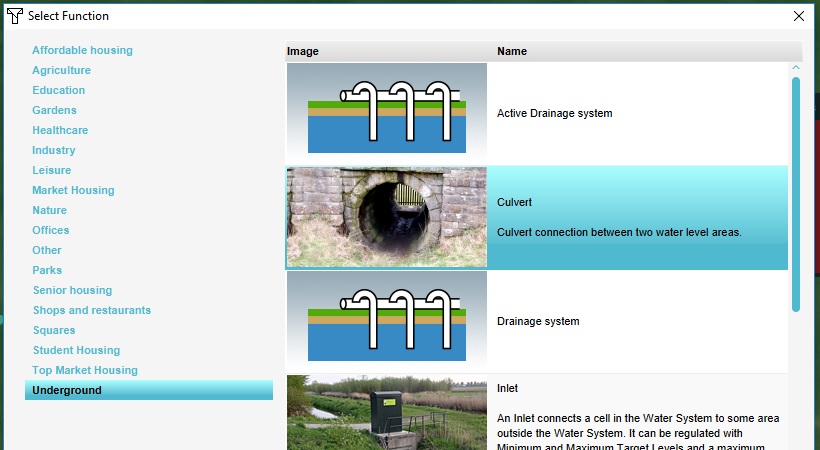Viewport: 820px width, 450px height.
Task: Choose the Healthcare category
Action: click(x=60, y=130)
